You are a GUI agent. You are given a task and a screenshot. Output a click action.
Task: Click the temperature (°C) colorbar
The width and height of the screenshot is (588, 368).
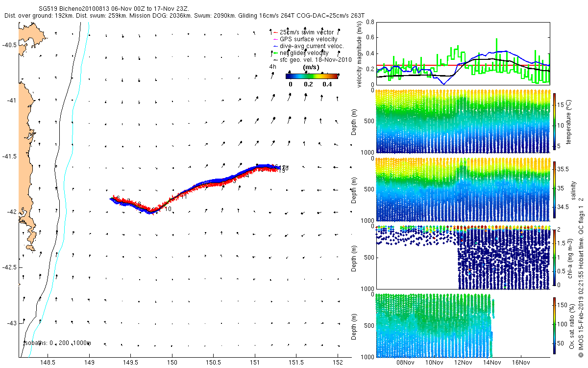(x=554, y=121)
